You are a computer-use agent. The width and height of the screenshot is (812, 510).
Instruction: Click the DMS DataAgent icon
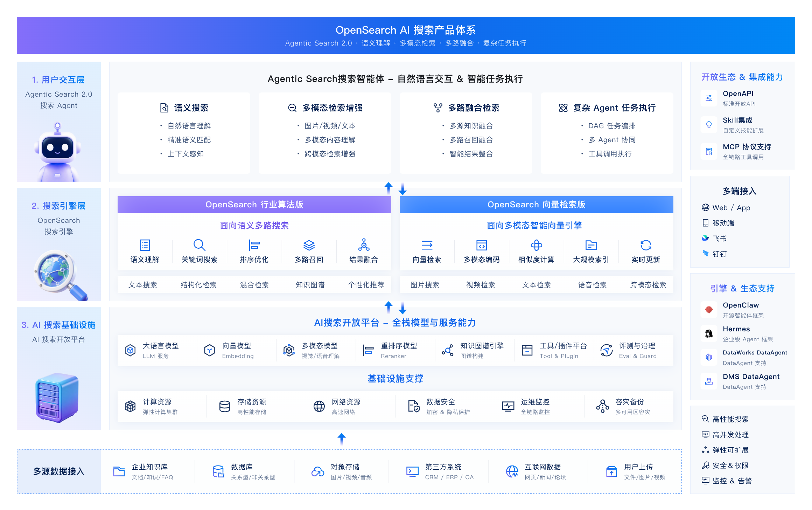tap(709, 381)
